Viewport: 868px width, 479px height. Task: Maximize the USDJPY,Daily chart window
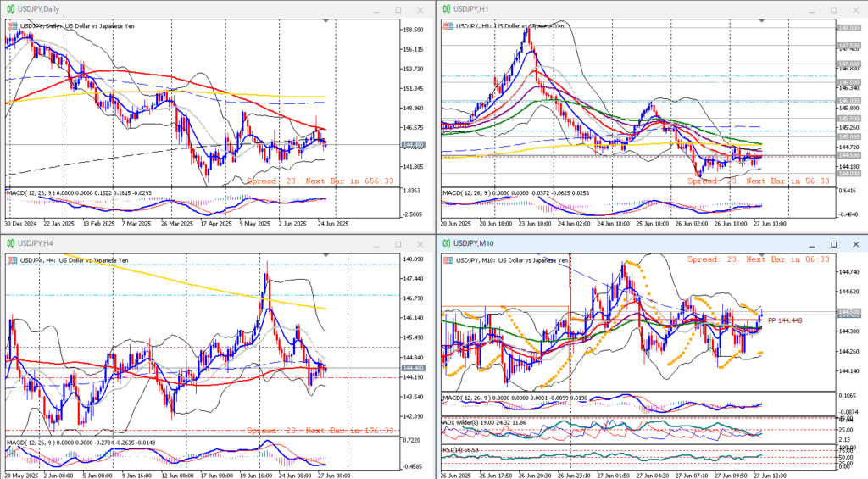(x=398, y=10)
